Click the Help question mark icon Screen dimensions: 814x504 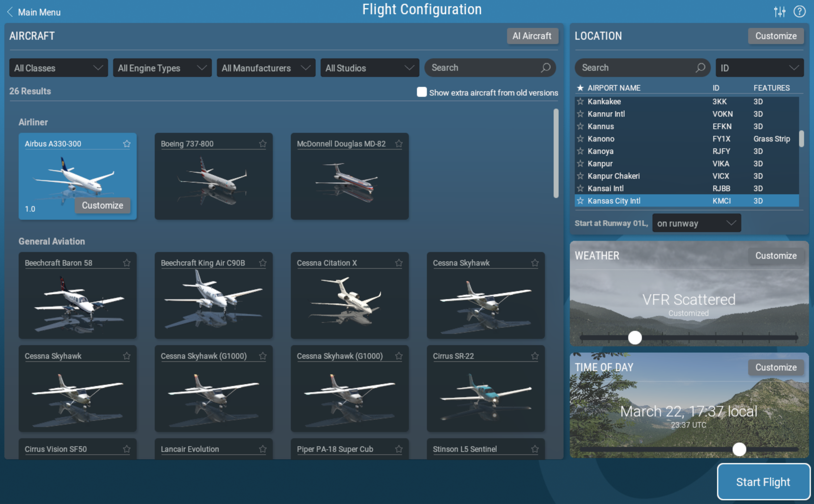(x=799, y=11)
